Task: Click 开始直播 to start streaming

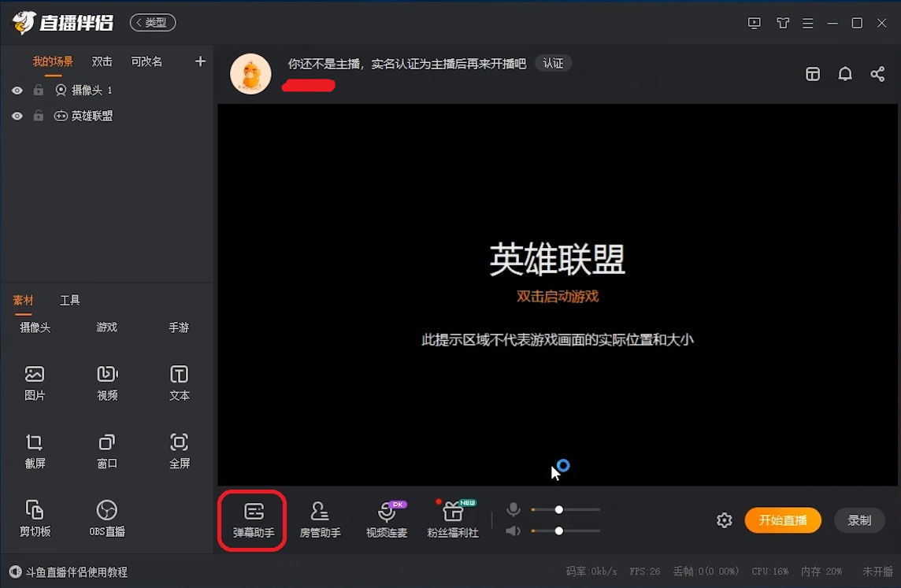Action: (782, 520)
